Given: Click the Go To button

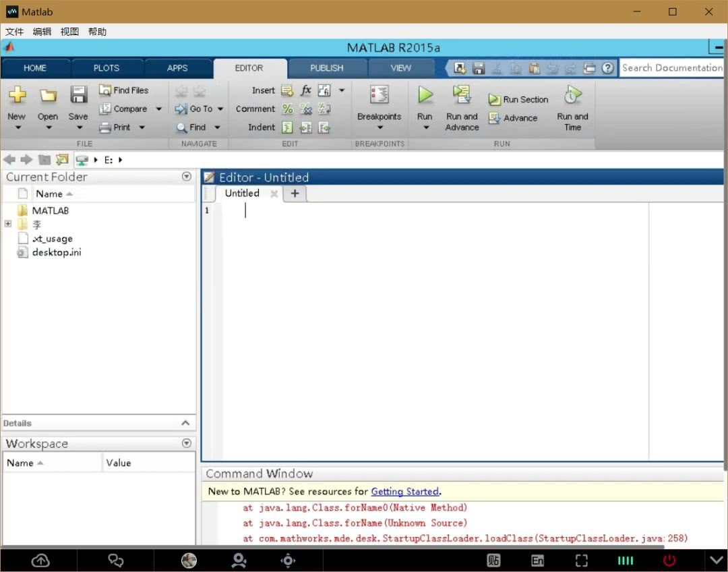Looking at the screenshot, I should [194, 109].
